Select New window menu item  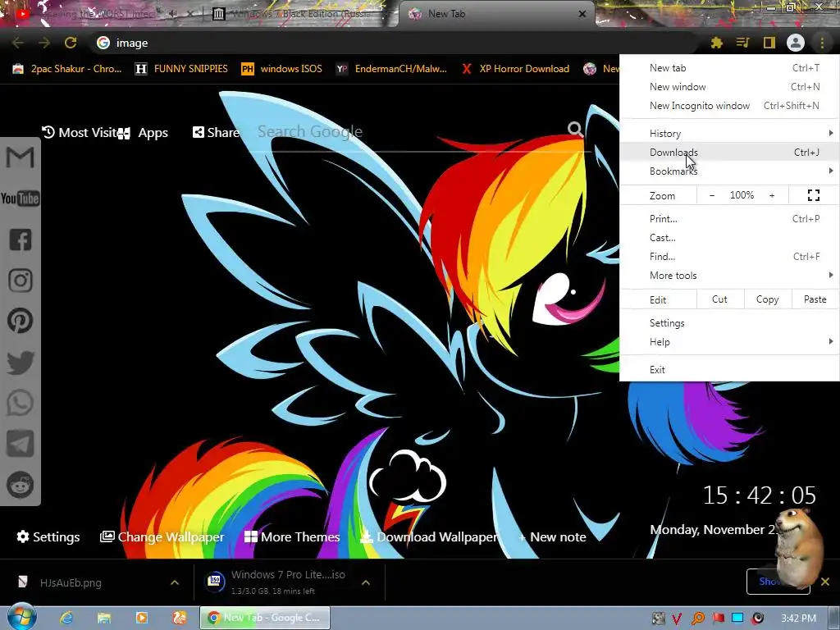pos(729,87)
